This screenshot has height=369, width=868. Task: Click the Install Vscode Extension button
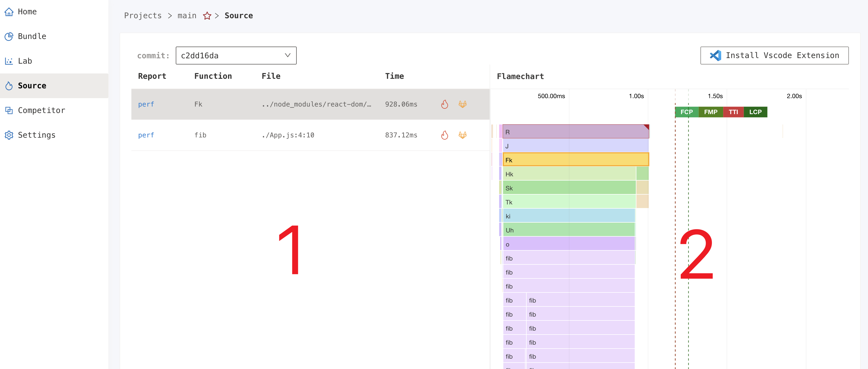[775, 55]
